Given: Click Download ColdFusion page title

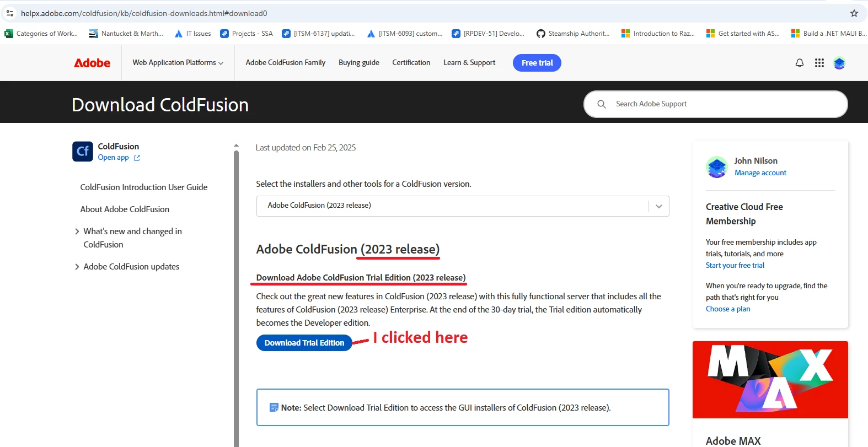Looking at the screenshot, I should 160,105.
